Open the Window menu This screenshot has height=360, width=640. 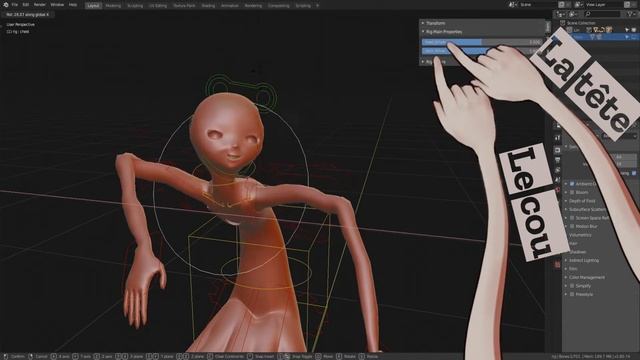(57, 5)
